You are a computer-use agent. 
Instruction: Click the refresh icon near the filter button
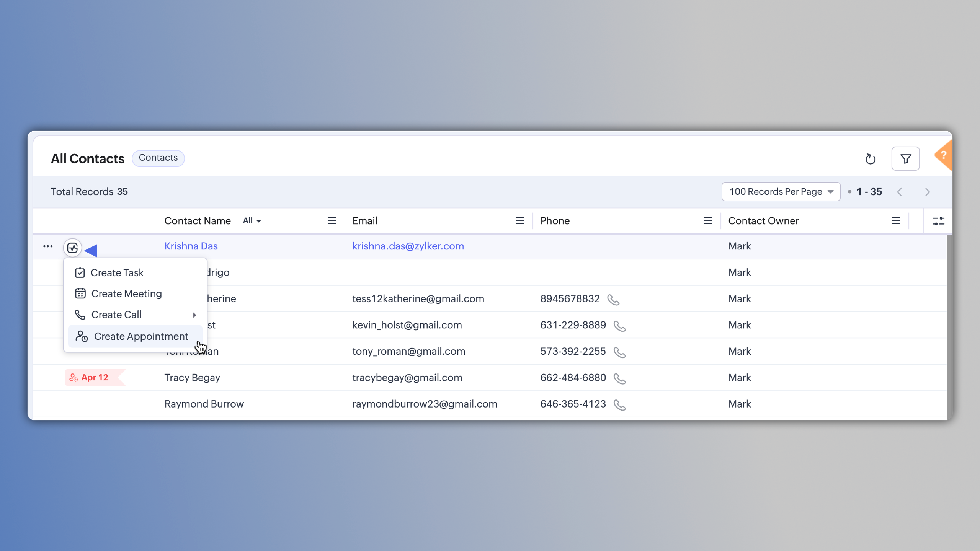(870, 159)
